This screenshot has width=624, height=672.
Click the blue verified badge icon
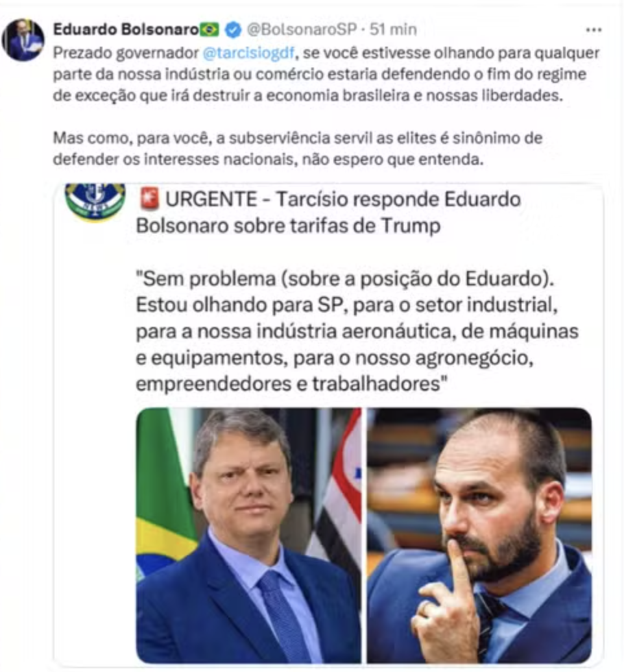pyautogui.click(x=233, y=30)
